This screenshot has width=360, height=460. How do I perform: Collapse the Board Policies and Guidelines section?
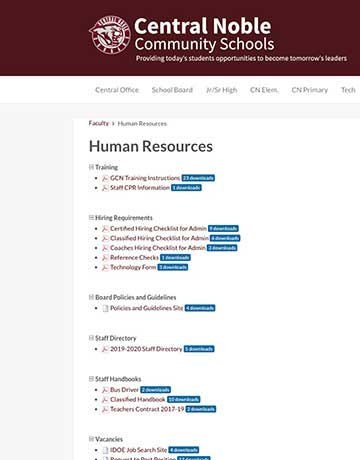pos(91,297)
